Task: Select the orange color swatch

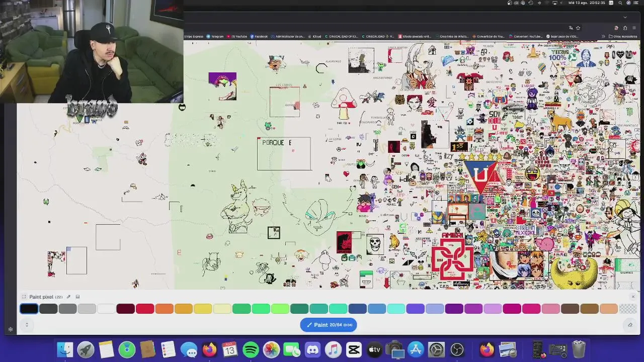Action: coord(164,309)
